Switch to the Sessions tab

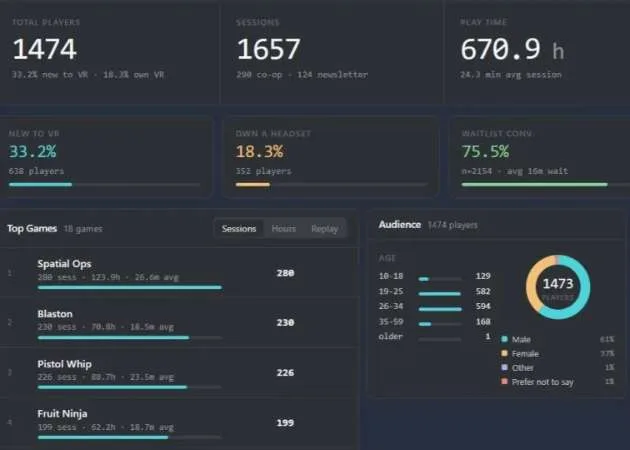click(239, 229)
